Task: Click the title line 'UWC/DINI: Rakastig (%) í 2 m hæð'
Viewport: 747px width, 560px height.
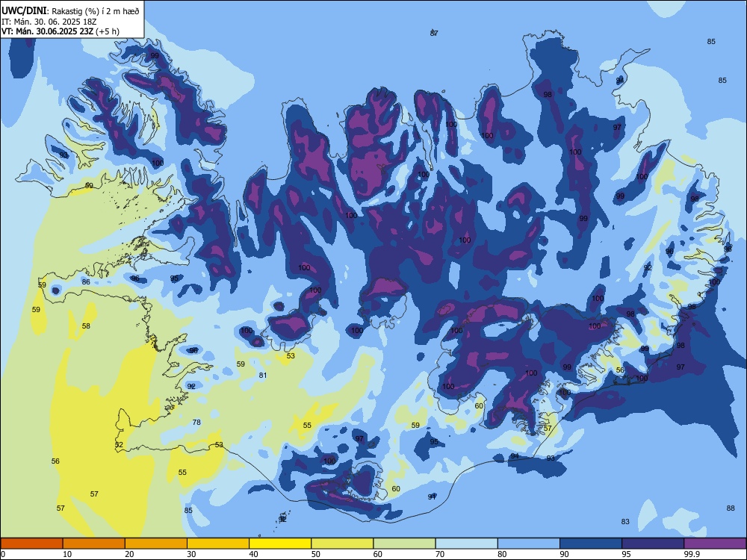Action: tap(70, 11)
